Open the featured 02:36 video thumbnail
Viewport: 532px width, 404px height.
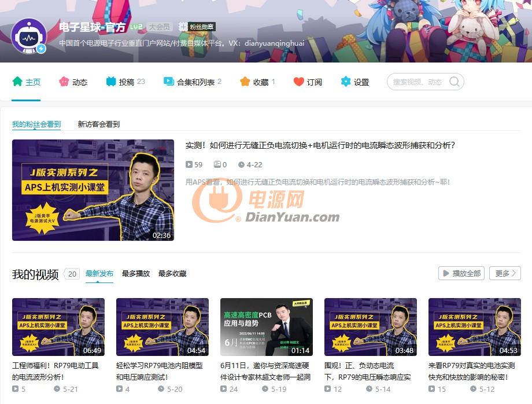click(93, 190)
